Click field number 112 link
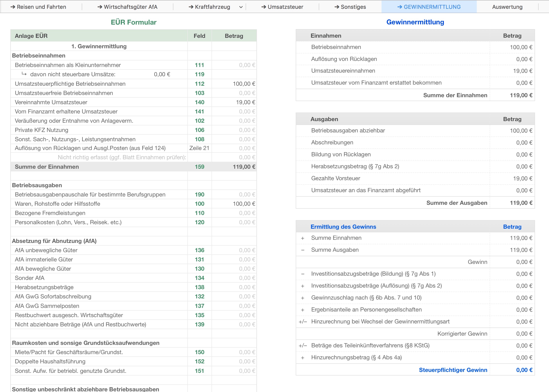Viewport: 549px width, 392px height. coord(199,84)
